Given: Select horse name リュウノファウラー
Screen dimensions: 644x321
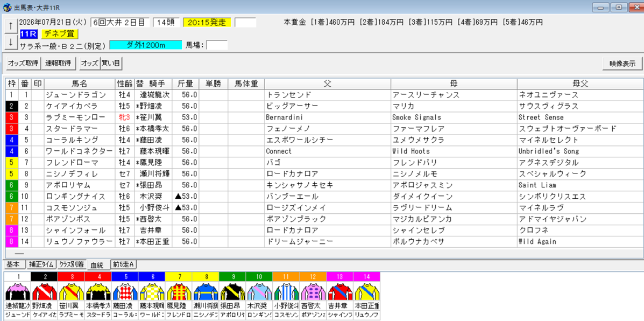Looking at the screenshot, I should click(x=79, y=242).
